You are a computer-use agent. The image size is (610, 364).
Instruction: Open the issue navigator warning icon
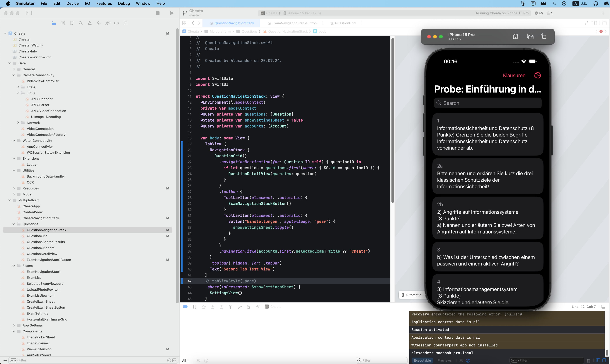pyautogui.click(x=90, y=23)
